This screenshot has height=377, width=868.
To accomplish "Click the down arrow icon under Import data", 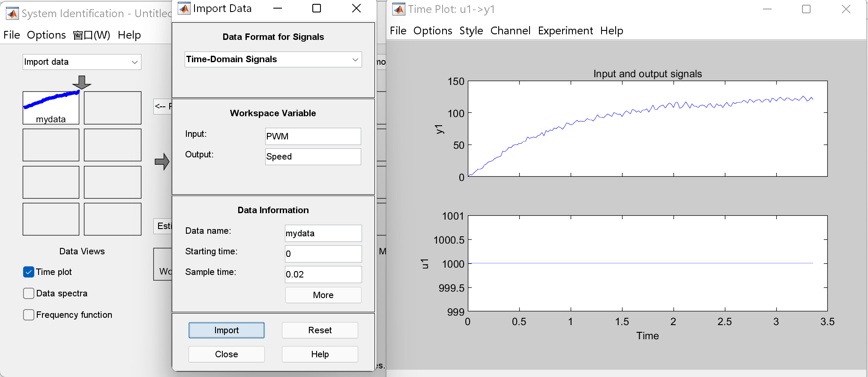I will [x=82, y=82].
